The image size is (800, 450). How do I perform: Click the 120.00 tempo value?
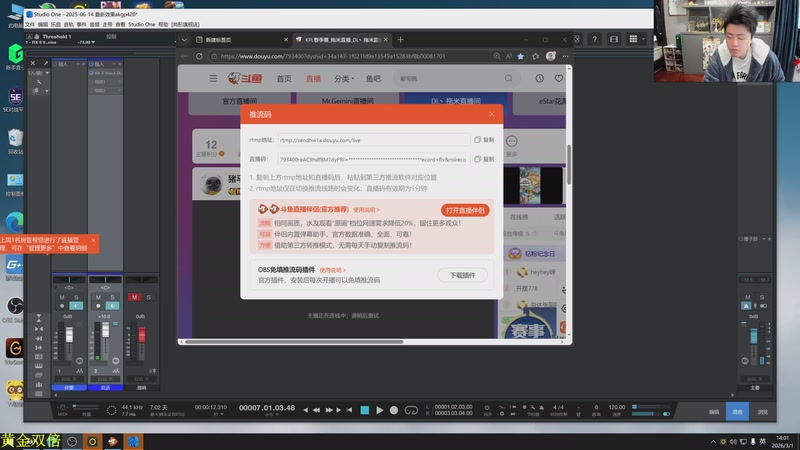coord(617,407)
